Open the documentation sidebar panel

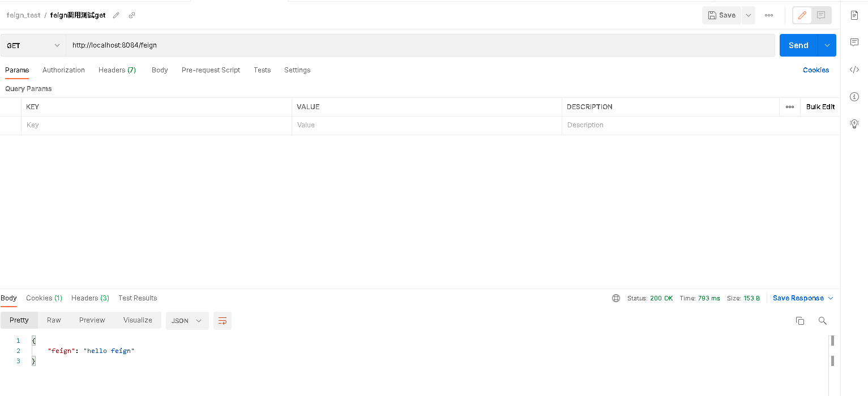coord(854,15)
